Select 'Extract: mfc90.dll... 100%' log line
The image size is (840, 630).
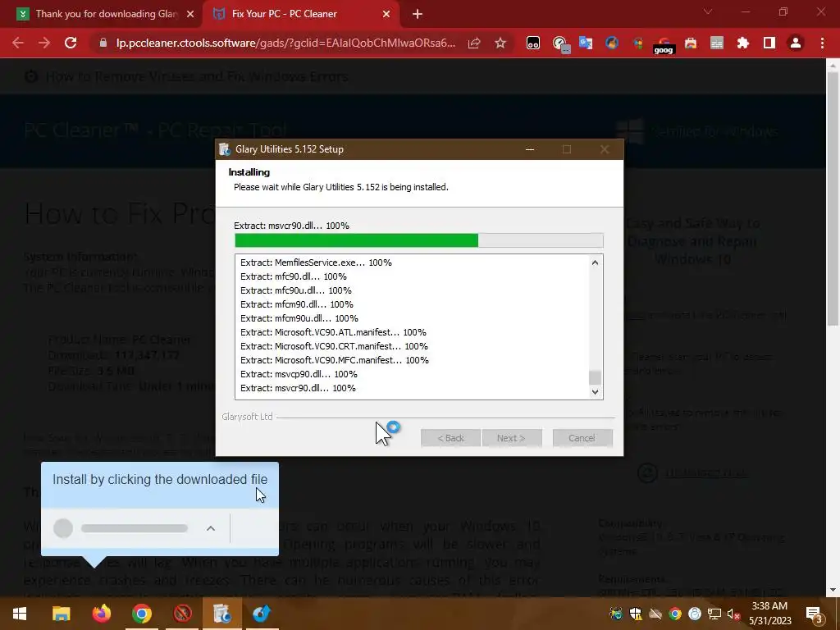(294, 276)
